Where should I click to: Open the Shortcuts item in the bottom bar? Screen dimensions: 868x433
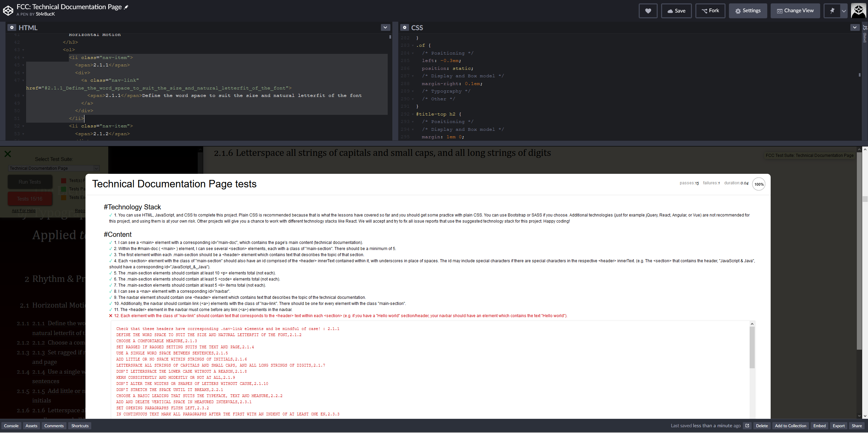(79, 426)
